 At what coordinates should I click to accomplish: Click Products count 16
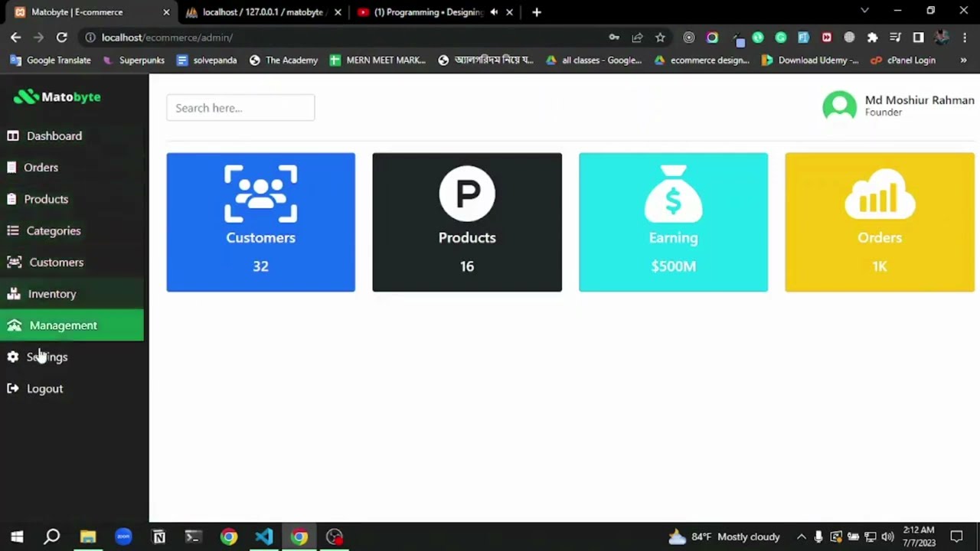[x=467, y=266]
